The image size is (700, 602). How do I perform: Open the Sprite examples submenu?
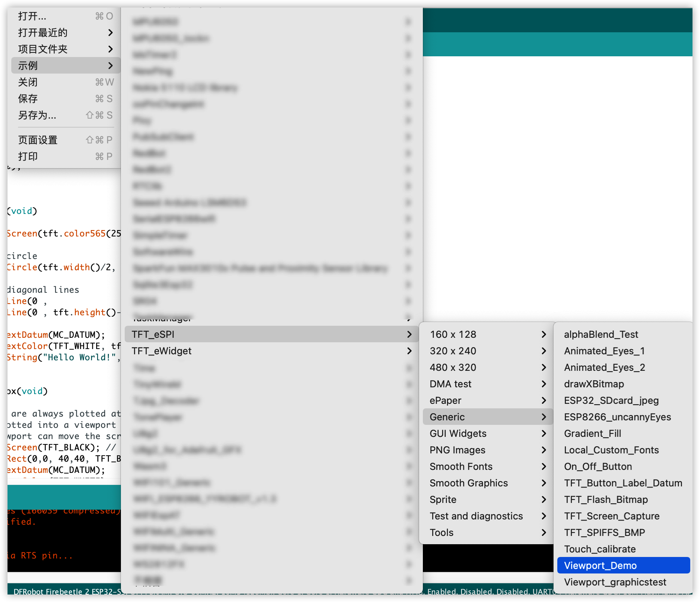pos(487,500)
